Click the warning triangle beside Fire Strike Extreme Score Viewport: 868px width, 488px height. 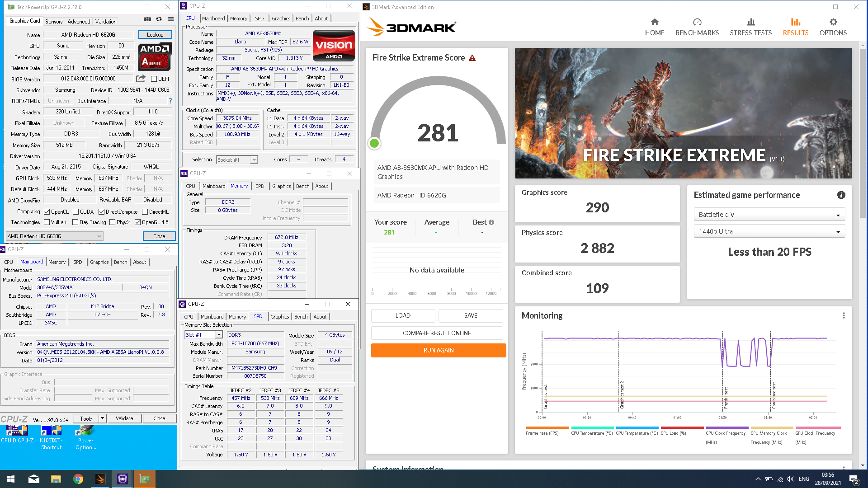(x=472, y=58)
